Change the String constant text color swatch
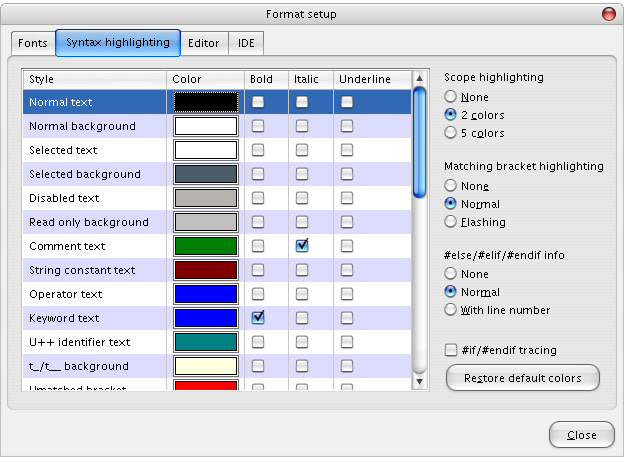 point(205,270)
